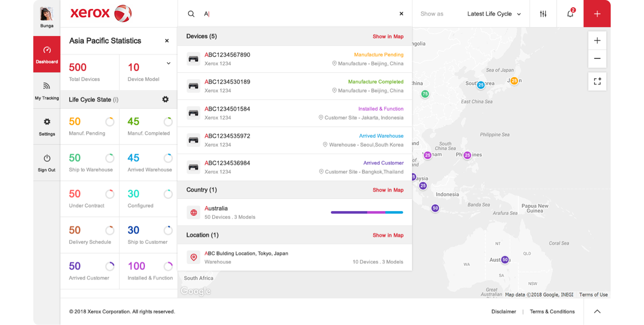The width and height of the screenshot is (644, 325).
Task: Click the Life Cycle State info (i)
Action: click(x=116, y=99)
